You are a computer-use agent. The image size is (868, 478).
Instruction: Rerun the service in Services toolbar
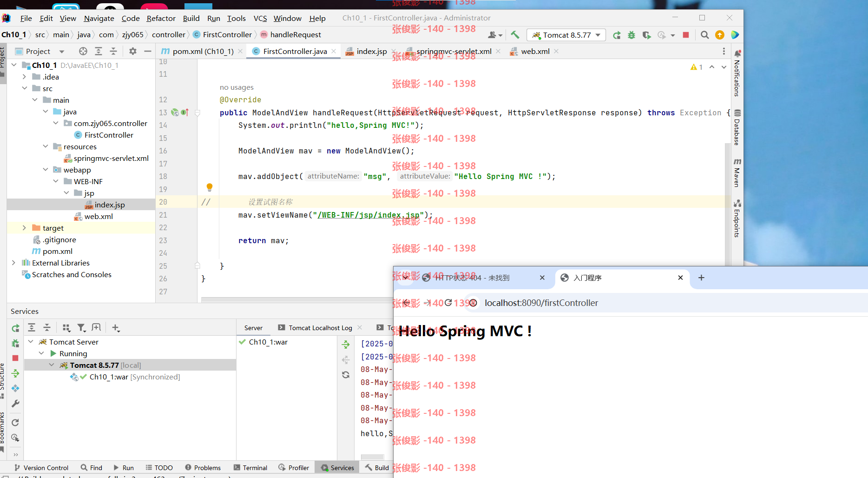pos(15,328)
